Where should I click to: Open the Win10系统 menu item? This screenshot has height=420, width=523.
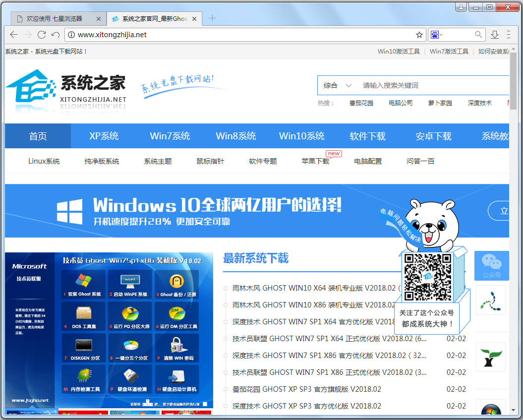click(301, 136)
